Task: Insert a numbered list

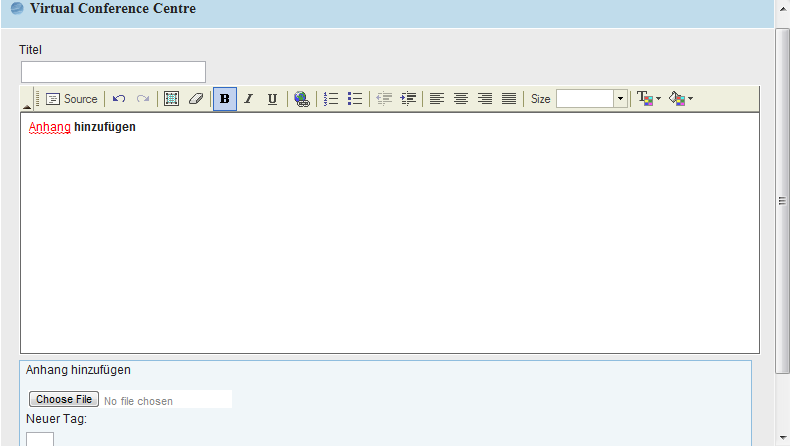Action: pos(331,99)
